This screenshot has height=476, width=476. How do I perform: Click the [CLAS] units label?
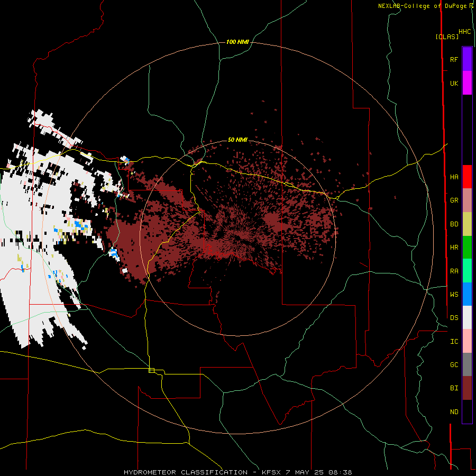(447, 36)
